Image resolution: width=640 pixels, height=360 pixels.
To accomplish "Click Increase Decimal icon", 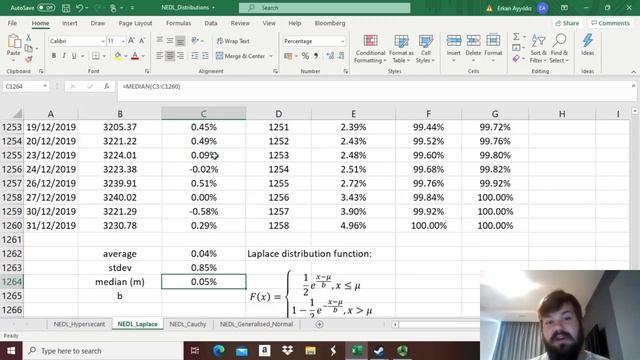I will point(330,56).
